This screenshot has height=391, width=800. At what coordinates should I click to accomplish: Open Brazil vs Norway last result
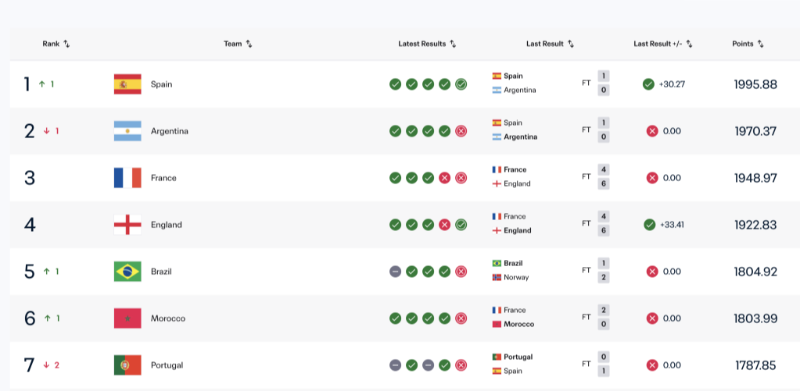551,271
